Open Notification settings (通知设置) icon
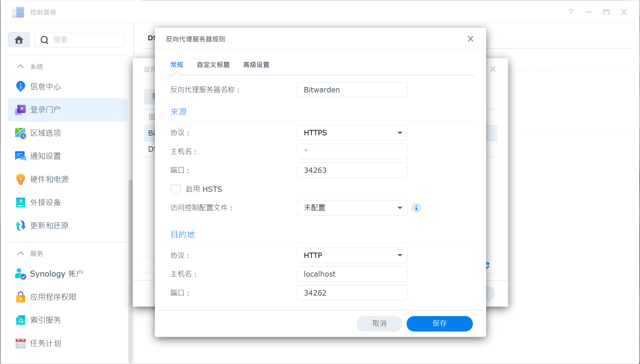Viewport: 640px width, 364px height. [21, 156]
